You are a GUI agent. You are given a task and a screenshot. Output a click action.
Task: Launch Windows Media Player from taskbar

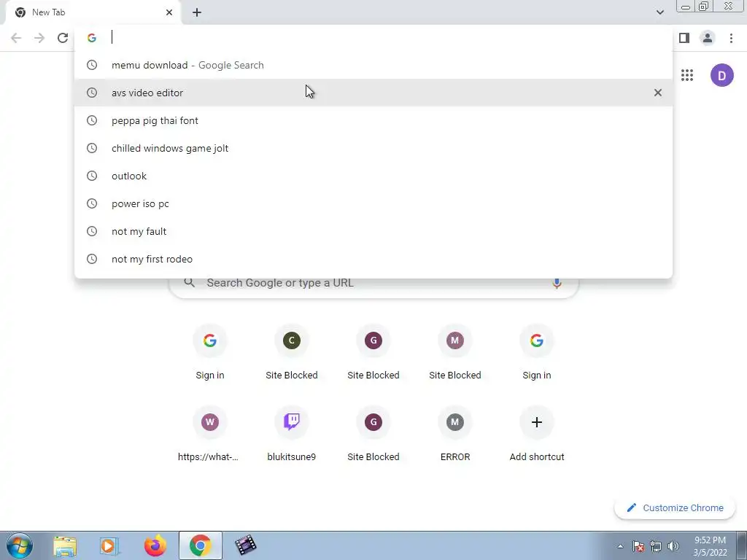(109, 545)
